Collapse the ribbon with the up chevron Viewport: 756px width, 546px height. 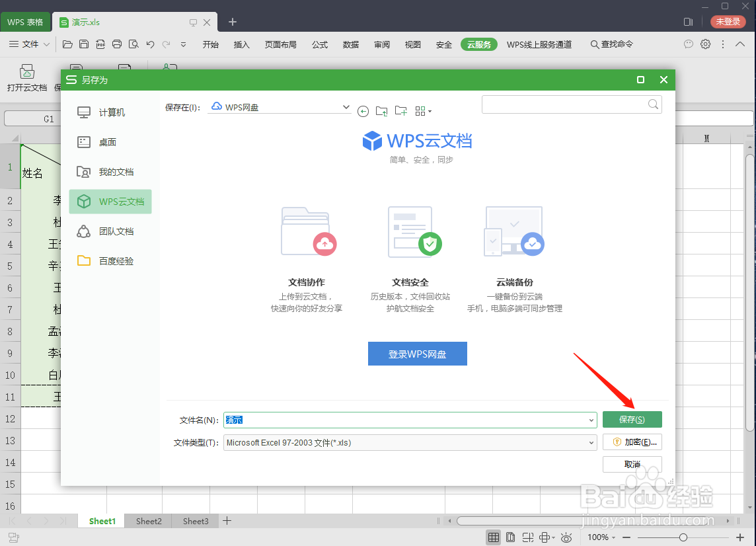click(x=740, y=44)
